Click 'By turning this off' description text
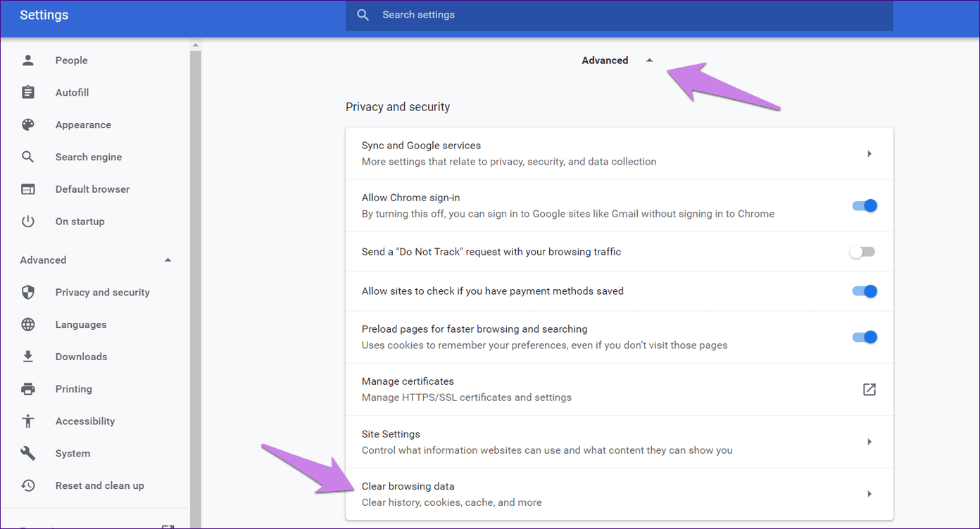This screenshot has height=529, width=980. click(568, 214)
